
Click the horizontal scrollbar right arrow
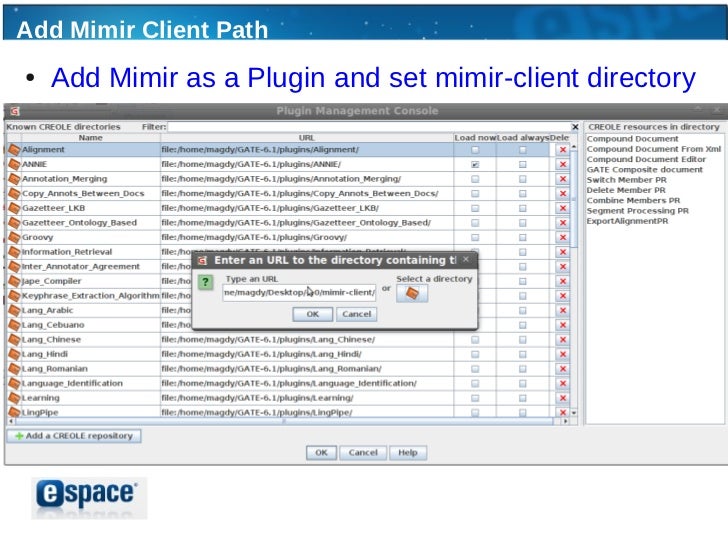coord(565,421)
